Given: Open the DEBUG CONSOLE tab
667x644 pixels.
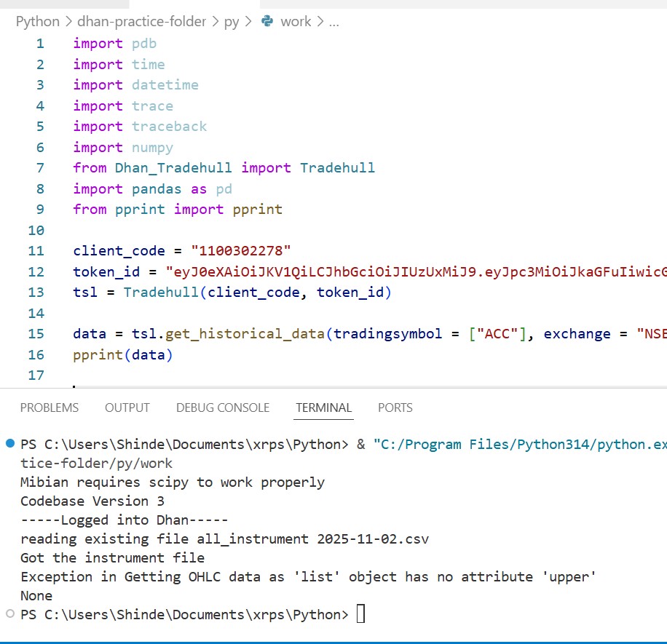Looking at the screenshot, I should click(x=223, y=408).
